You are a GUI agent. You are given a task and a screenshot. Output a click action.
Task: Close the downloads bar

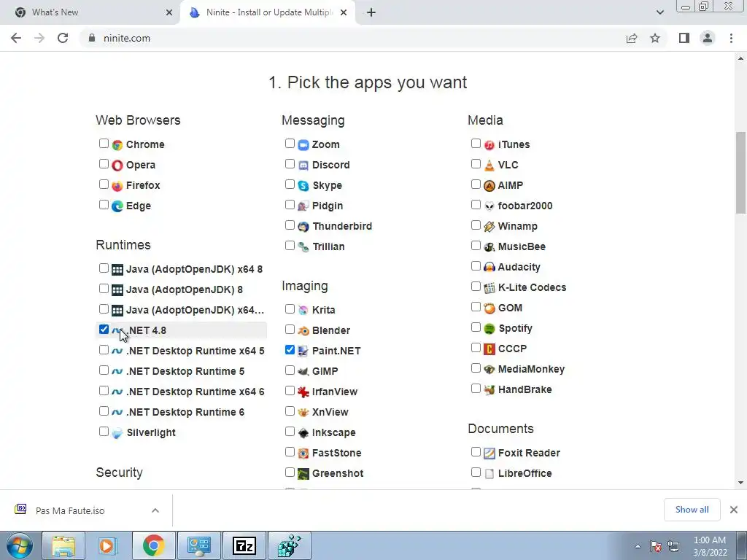(734, 510)
